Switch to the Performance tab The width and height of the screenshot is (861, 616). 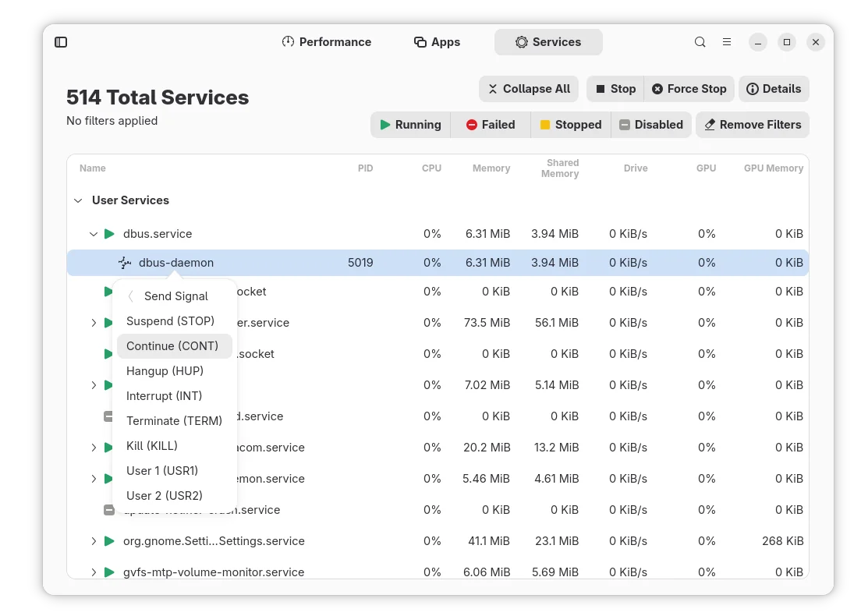click(x=327, y=42)
